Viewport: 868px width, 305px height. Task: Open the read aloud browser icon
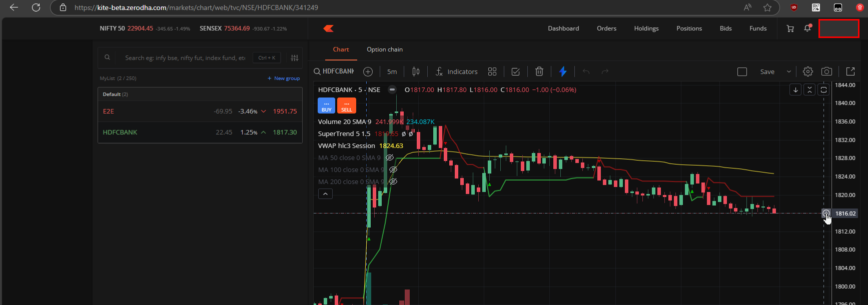(x=747, y=7)
